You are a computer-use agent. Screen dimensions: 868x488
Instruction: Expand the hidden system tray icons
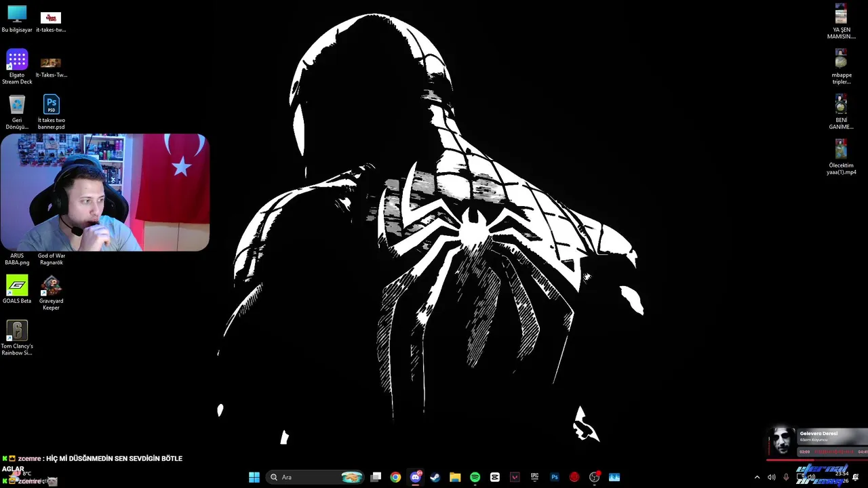(757, 477)
